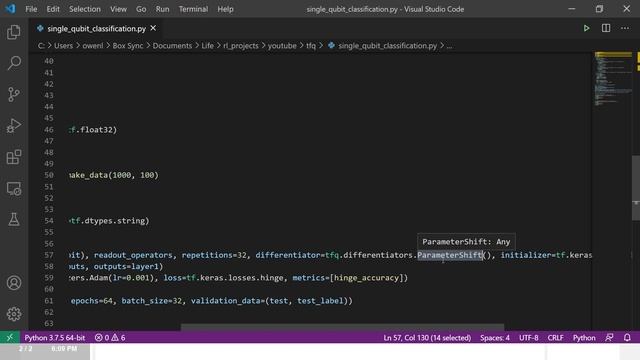Open the More Actions ellipsis menu
This screenshot has height=360, width=640.
tap(625, 28)
